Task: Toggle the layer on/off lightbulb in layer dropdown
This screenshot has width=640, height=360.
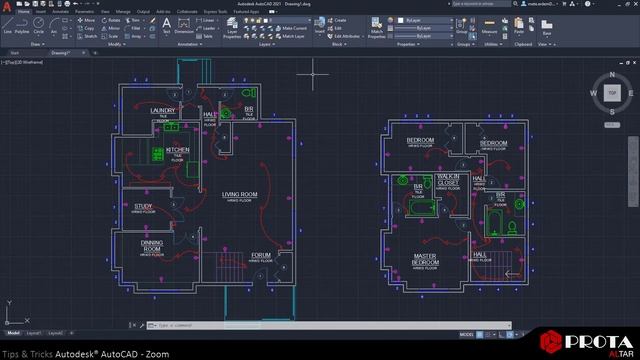Action: pos(246,20)
